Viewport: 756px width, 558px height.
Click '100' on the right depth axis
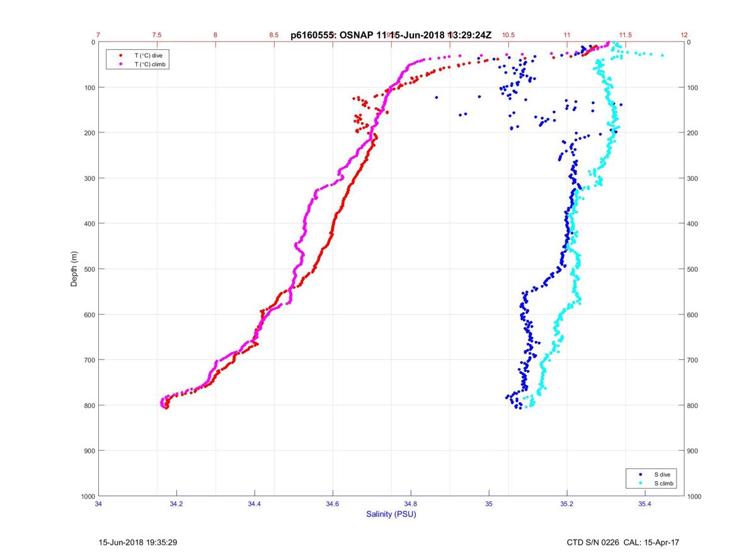693,88
